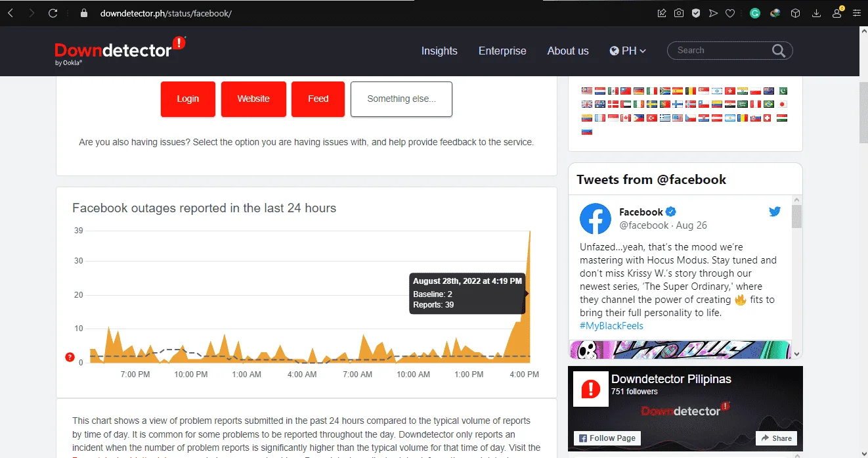Open the Insights menu item
Viewport: 868px width, 458px height.
(439, 51)
